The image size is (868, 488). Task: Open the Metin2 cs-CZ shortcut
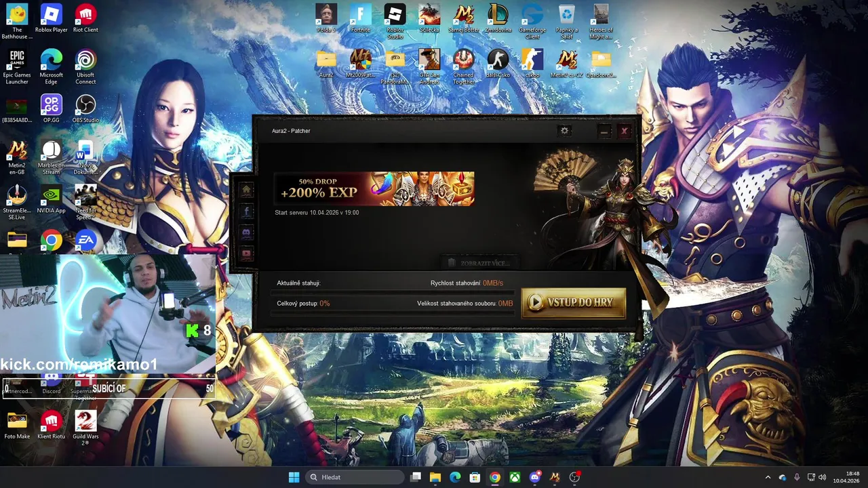point(567,64)
